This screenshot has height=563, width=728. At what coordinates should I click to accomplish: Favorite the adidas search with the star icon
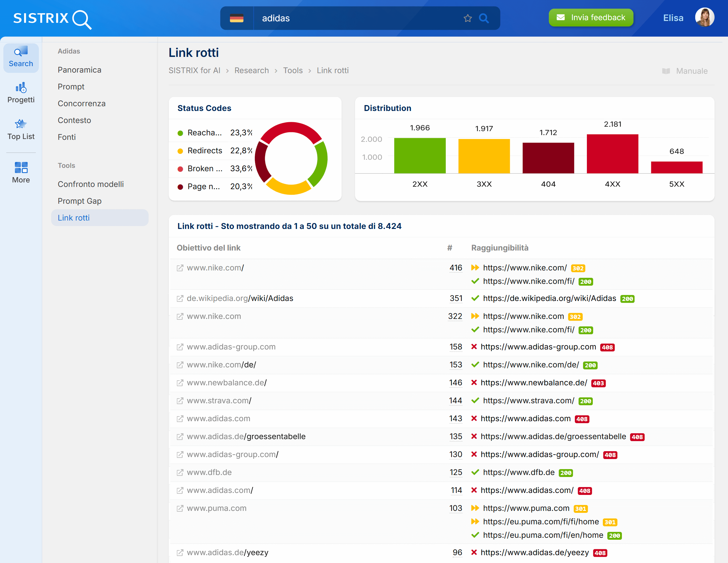pyautogui.click(x=468, y=18)
